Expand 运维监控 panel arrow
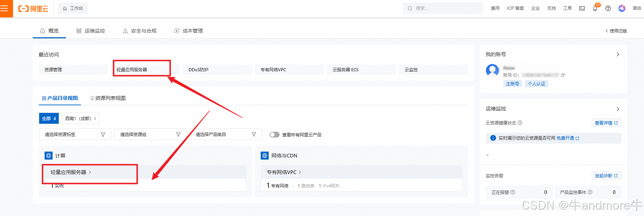Screen dimensions: 644x216 pyautogui.click(x=618, y=109)
